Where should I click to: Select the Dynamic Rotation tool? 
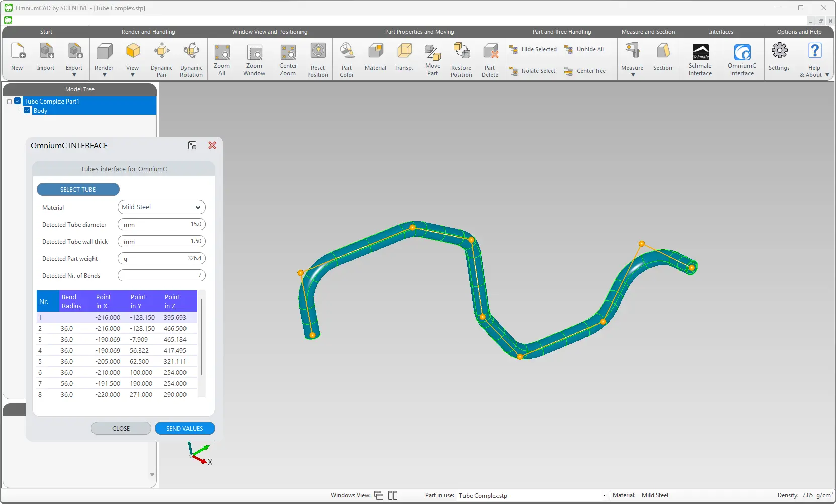(x=191, y=51)
